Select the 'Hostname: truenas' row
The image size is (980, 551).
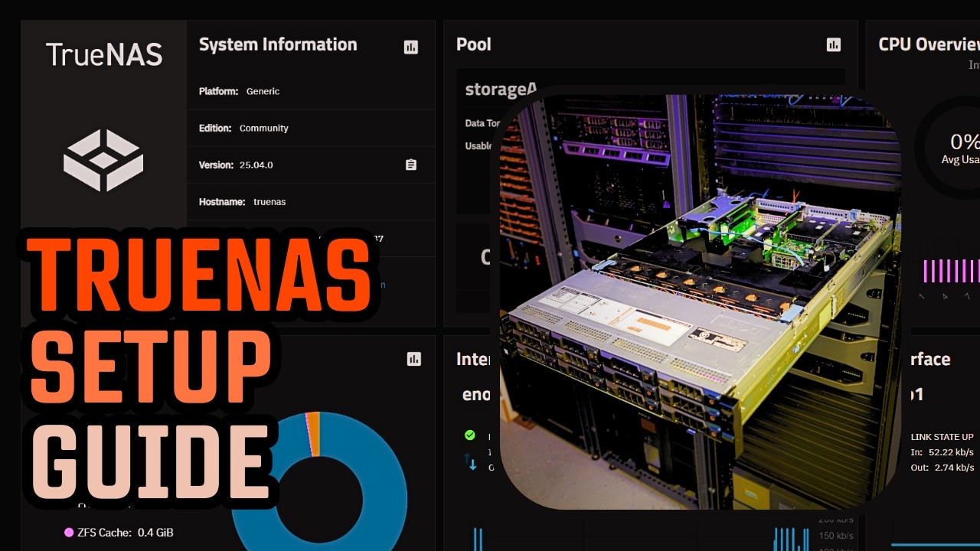(x=311, y=201)
